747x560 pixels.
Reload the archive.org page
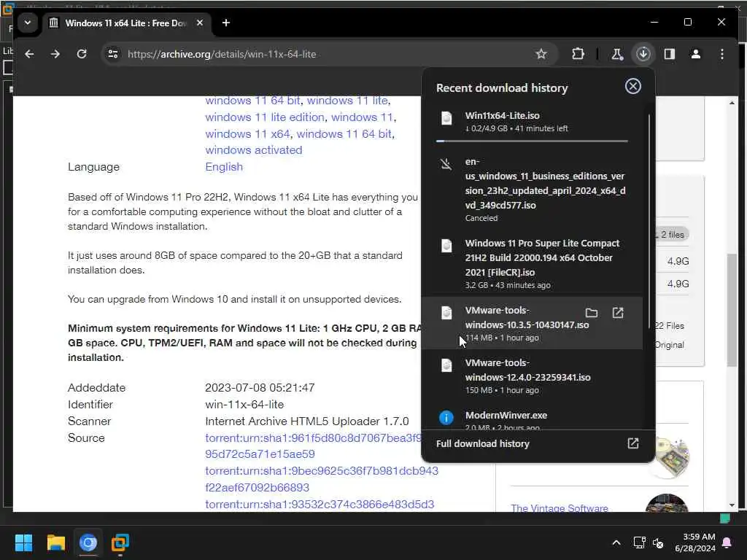click(82, 54)
